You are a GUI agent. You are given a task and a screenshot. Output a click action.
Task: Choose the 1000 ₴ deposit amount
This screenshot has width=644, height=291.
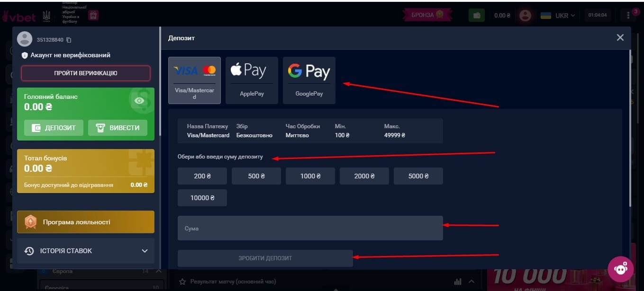click(x=310, y=176)
